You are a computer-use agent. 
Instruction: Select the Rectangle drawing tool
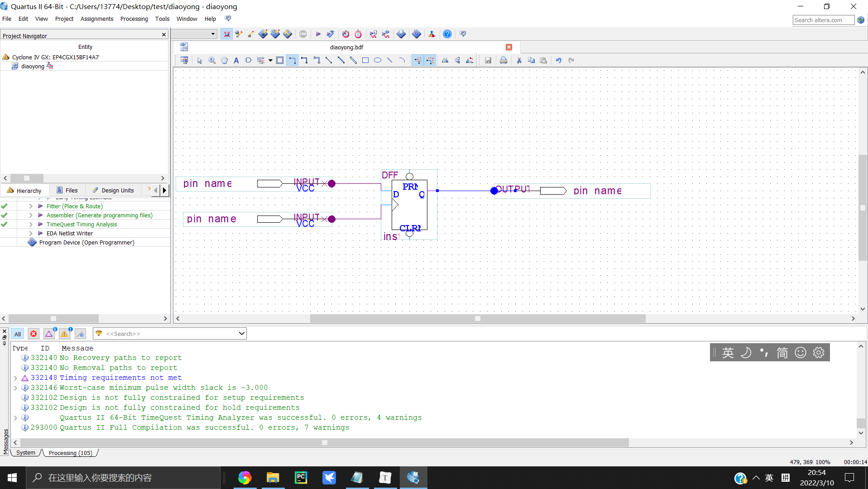click(x=365, y=60)
